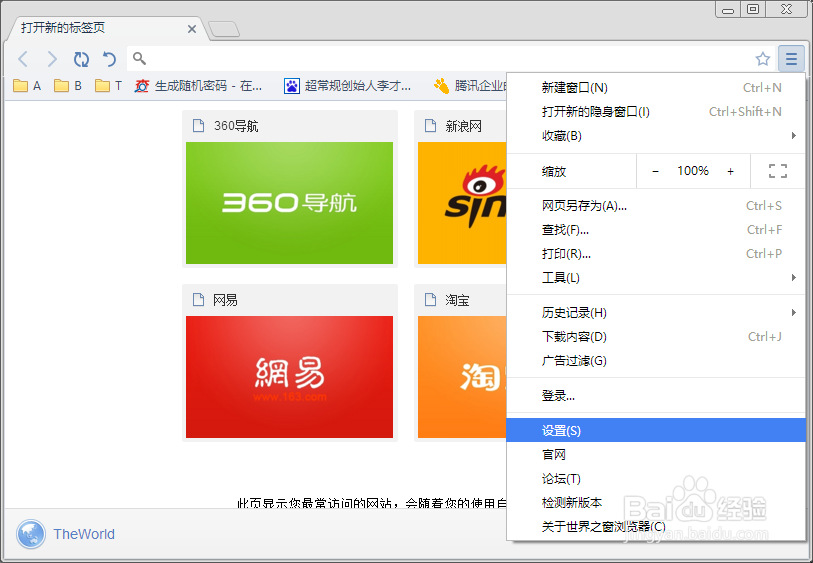Choose 网页另存为(A)... menu item
Image resolution: width=813 pixels, height=563 pixels.
tap(656, 206)
